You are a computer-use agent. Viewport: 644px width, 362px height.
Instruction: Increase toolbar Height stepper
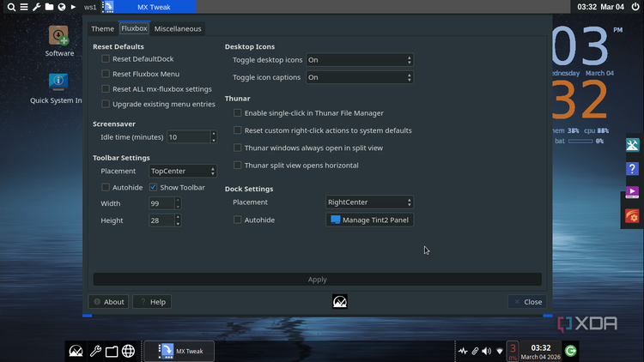pos(178,217)
